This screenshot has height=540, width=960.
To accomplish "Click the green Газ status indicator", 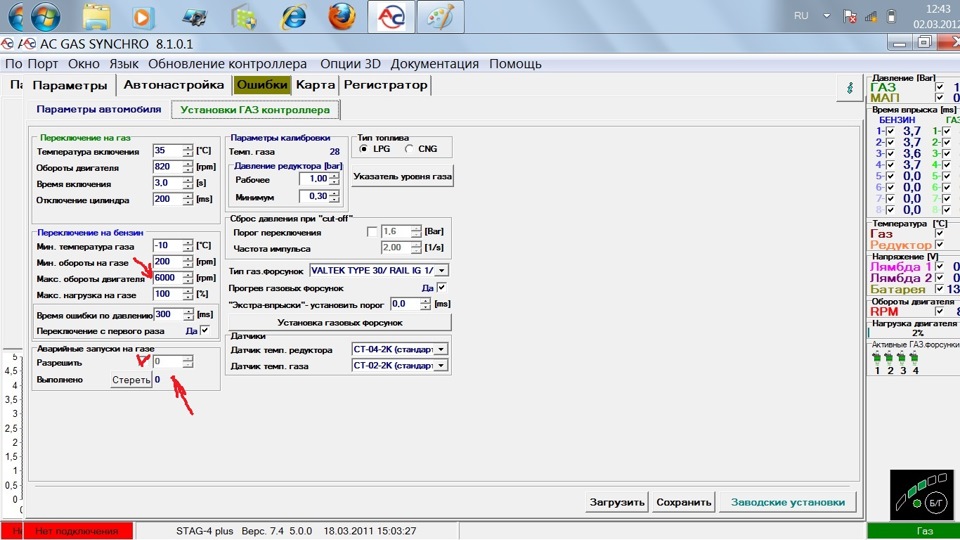I will pyautogui.click(x=913, y=531).
